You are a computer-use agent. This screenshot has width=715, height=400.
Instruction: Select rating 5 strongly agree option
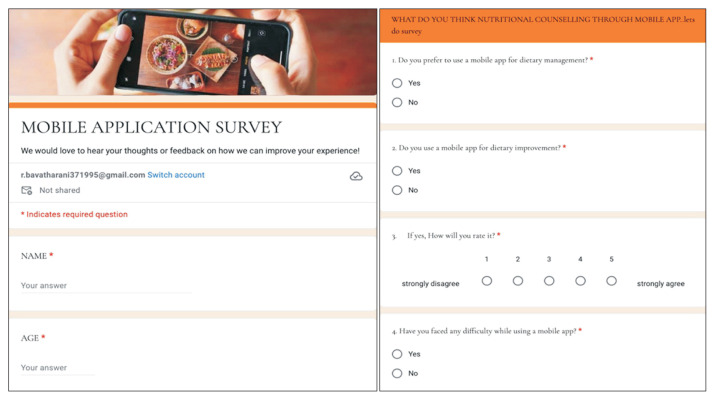pos(611,281)
